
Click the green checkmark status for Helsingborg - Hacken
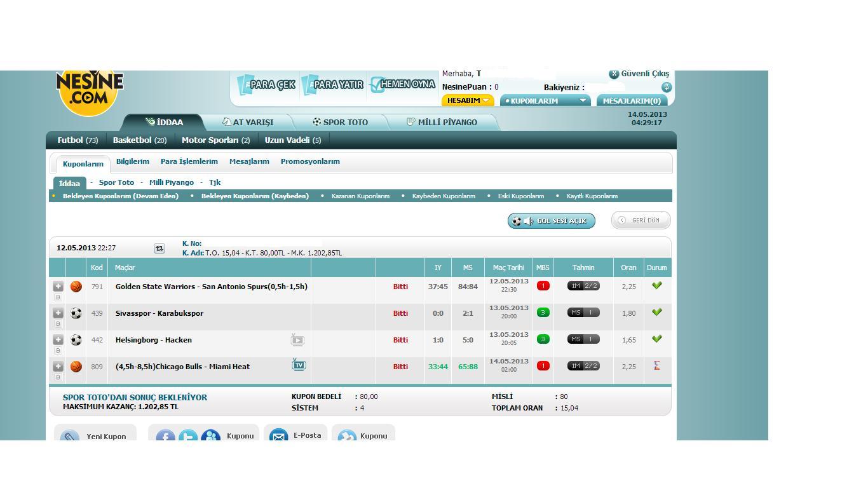point(657,339)
